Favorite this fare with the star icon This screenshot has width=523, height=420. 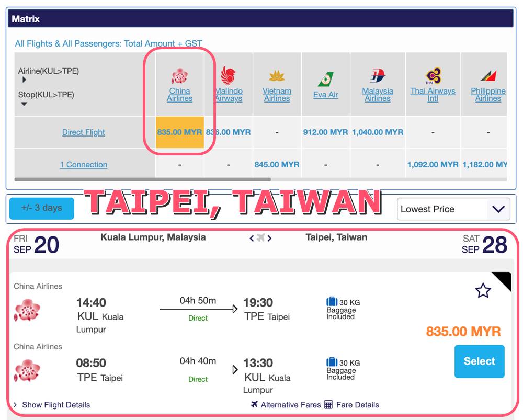coord(483,290)
